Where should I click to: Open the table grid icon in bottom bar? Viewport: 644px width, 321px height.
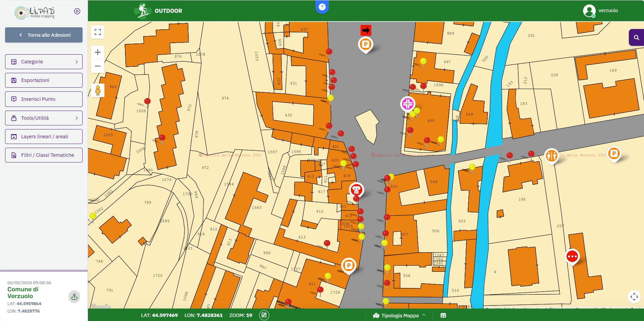tap(443, 315)
